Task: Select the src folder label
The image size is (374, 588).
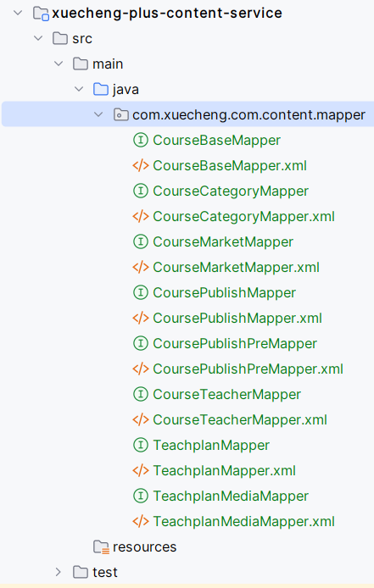Action: [82, 39]
